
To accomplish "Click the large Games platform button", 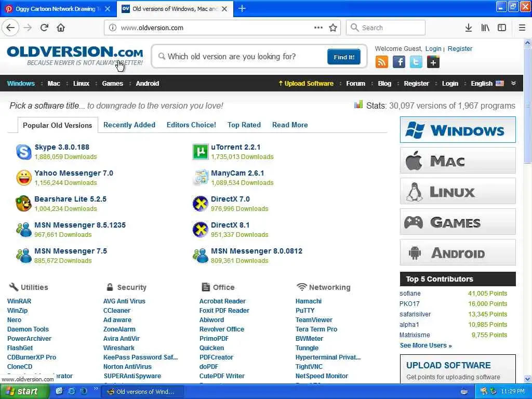I will (x=458, y=222).
